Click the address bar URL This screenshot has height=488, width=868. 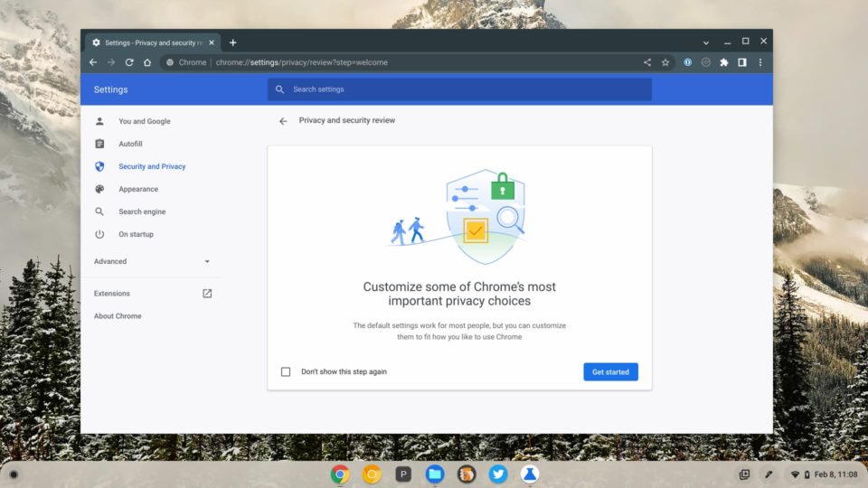click(302, 62)
